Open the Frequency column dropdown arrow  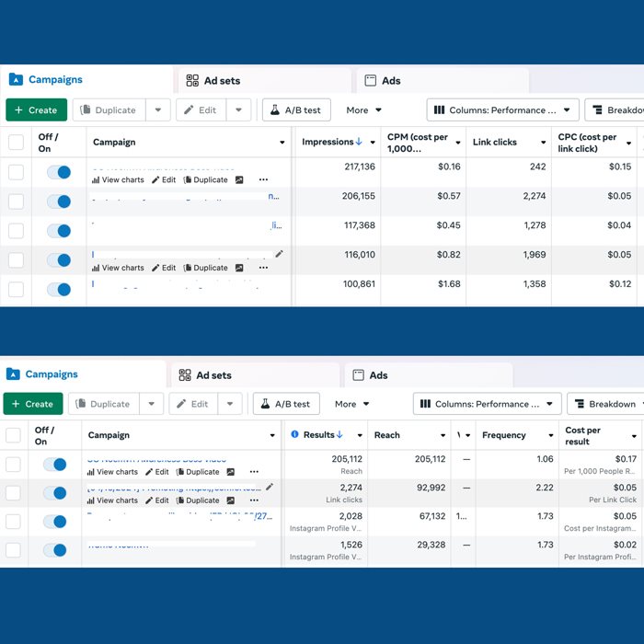549,435
